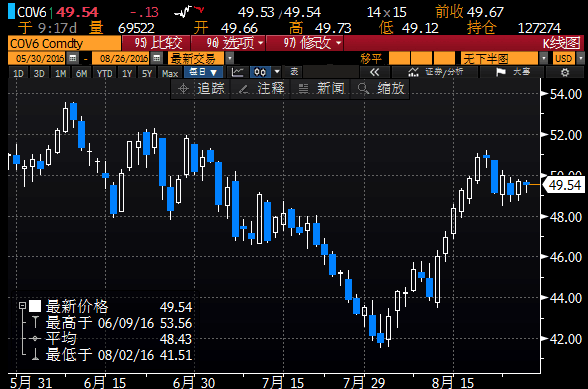Click the second orange moving average field
Screen dimensions: 588x389
pyautogui.click(x=422, y=58)
